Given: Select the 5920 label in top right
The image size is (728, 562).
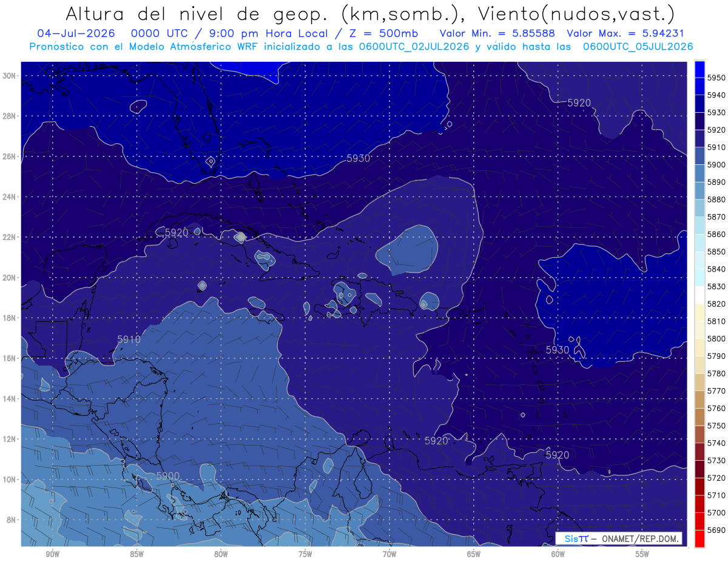Looking at the screenshot, I should (x=579, y=103).
